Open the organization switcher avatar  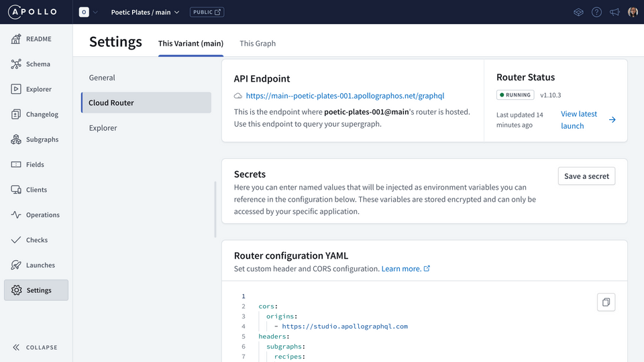coord(84,12)
